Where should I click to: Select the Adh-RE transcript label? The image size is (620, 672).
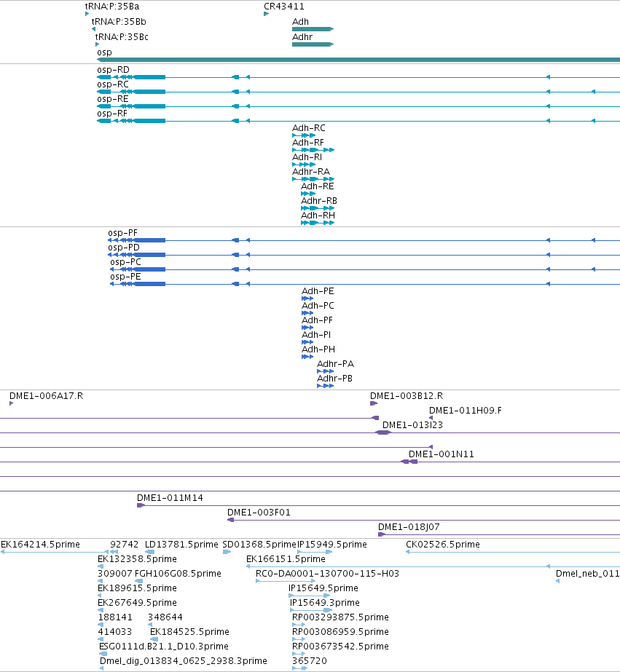318,186
